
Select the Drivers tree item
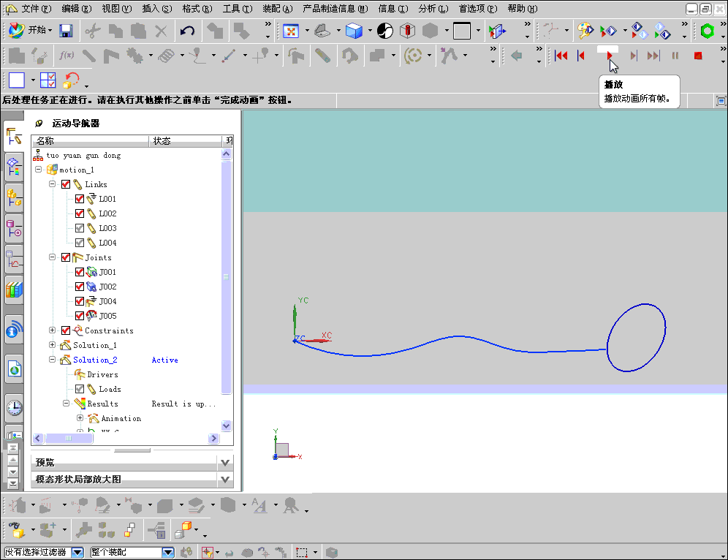102,375
